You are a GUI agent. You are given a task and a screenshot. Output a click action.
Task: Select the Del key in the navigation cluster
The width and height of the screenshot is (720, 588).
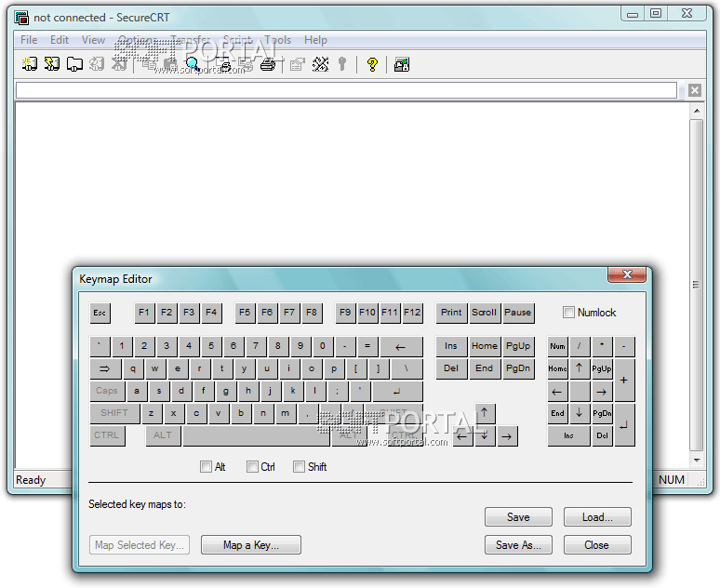[x=452, y=368]
